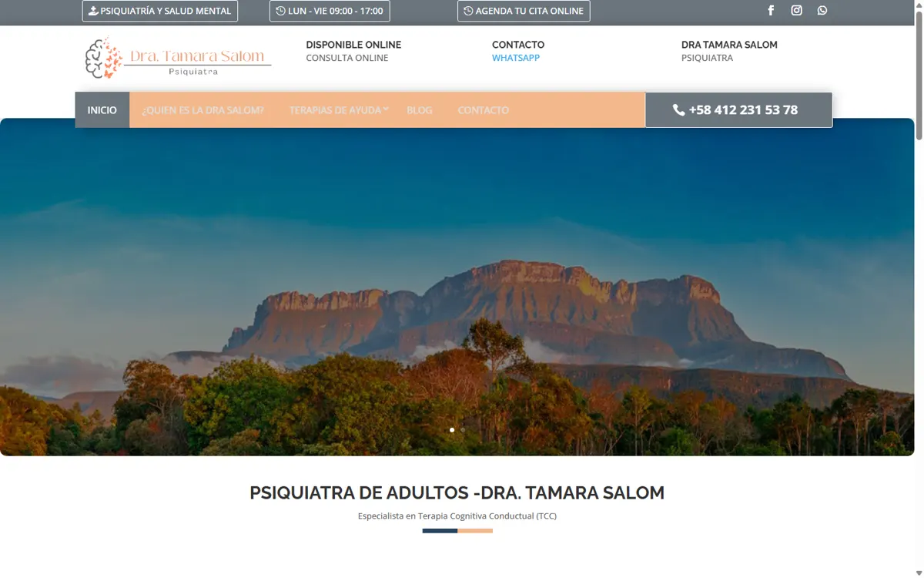Click the phone icon beside +58 number
Viewport: 924px width, 578px height.
tap(678, 110)
